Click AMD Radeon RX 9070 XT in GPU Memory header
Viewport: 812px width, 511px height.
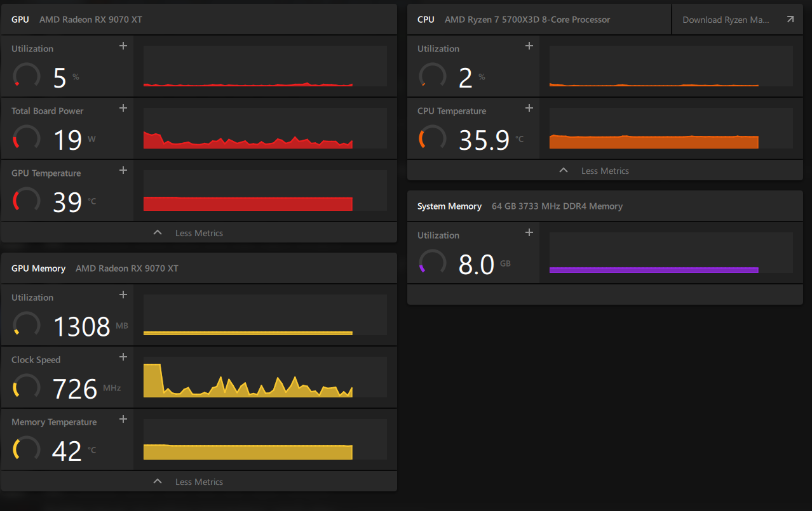[x=127, y=269]
